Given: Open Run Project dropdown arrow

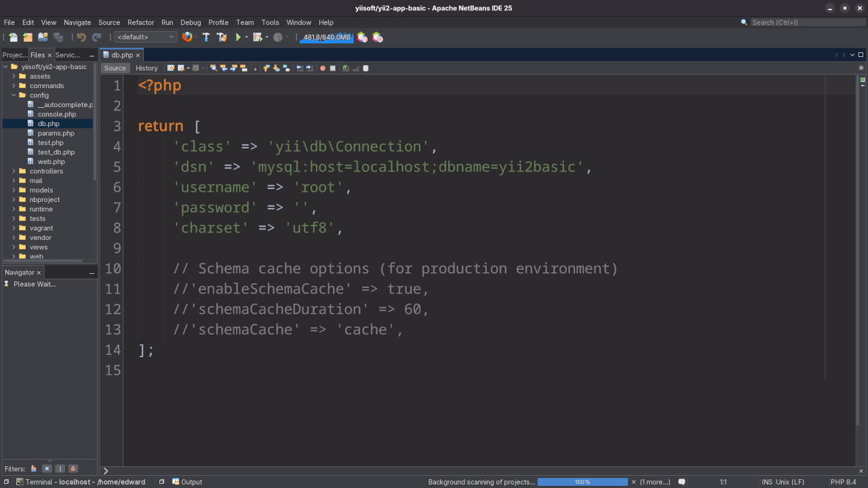Looking at the screenshot, I should tap(247, 37).
